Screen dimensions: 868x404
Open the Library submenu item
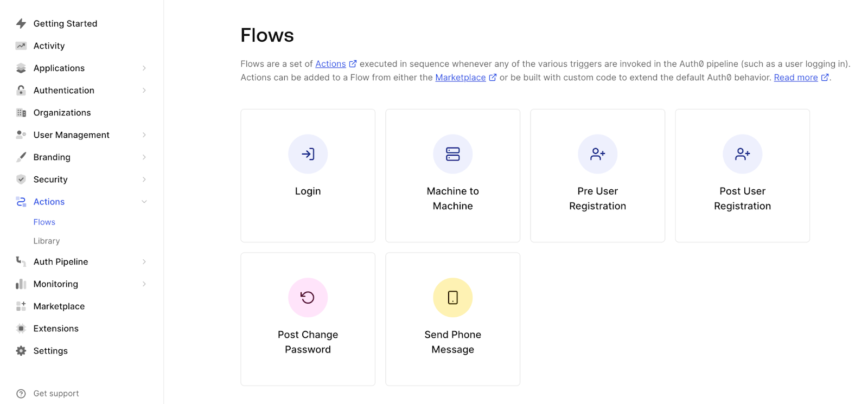pos(47,241)
